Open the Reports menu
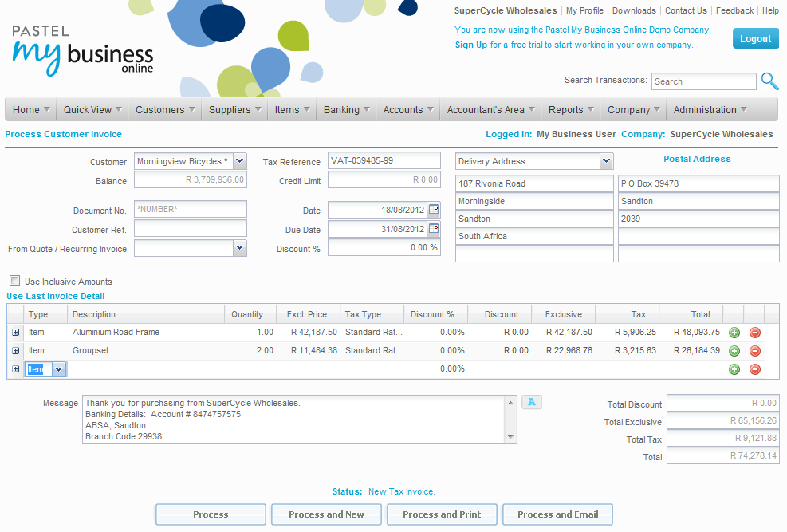Image resolution: width=787 pixels, height=532 pixels. [572, 110]
